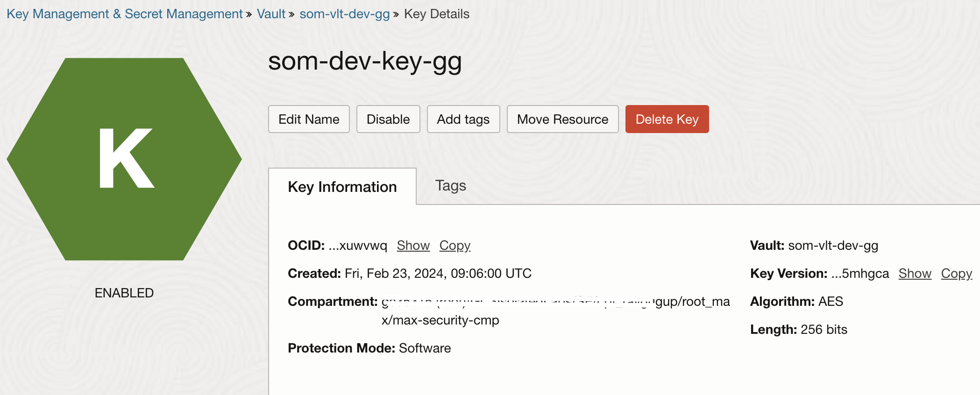
Task: Copy the key OCID
Action: pyautogui.click(x=454, y=246)
